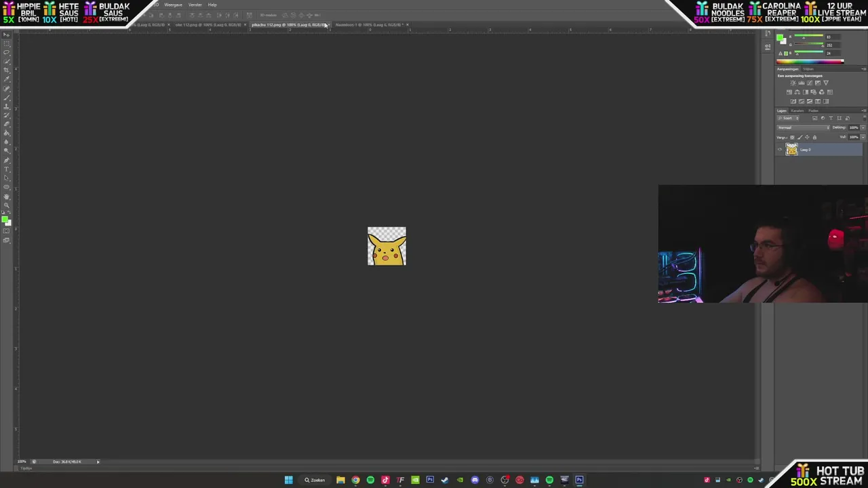
Task: Open the Windows Start menu
Action: click(288, 480)
